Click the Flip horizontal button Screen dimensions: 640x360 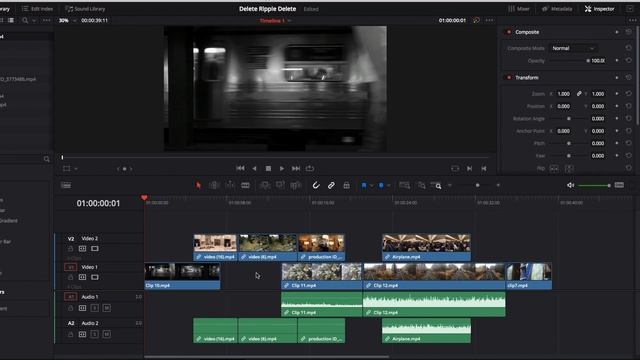[554, 168]
